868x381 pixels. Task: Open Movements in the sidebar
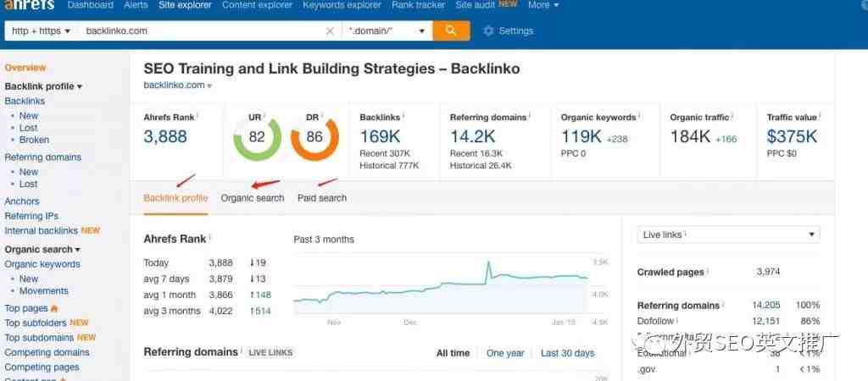(44, 291)
